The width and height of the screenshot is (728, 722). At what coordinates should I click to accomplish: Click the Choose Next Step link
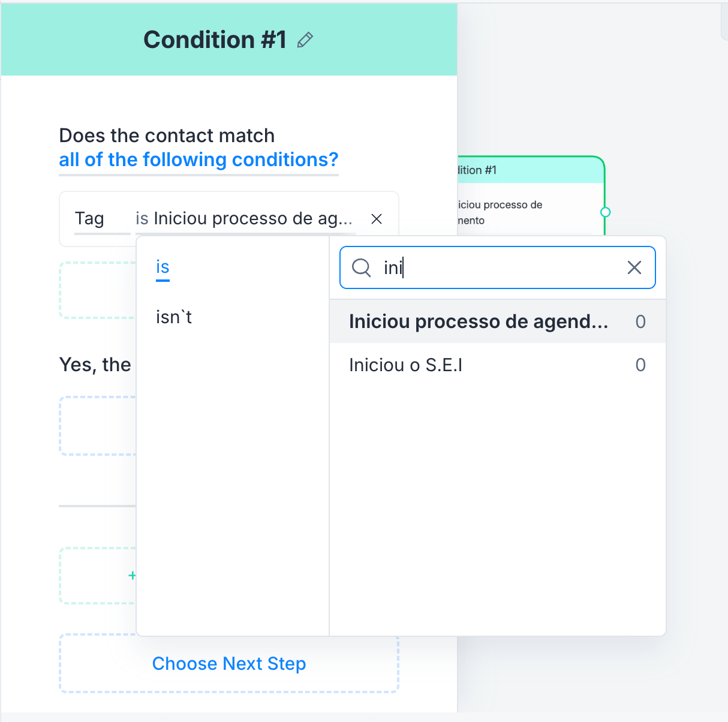(229, 664)
